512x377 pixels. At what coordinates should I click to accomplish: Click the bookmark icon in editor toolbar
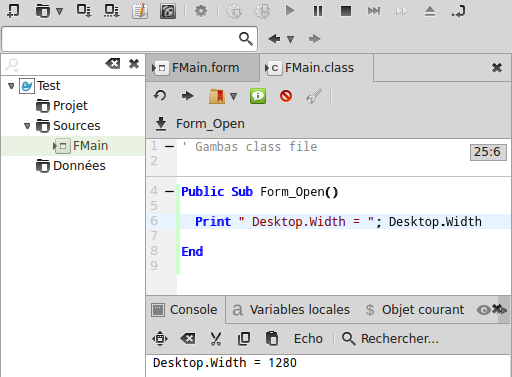pyautogui.click(x=217, y=96)
